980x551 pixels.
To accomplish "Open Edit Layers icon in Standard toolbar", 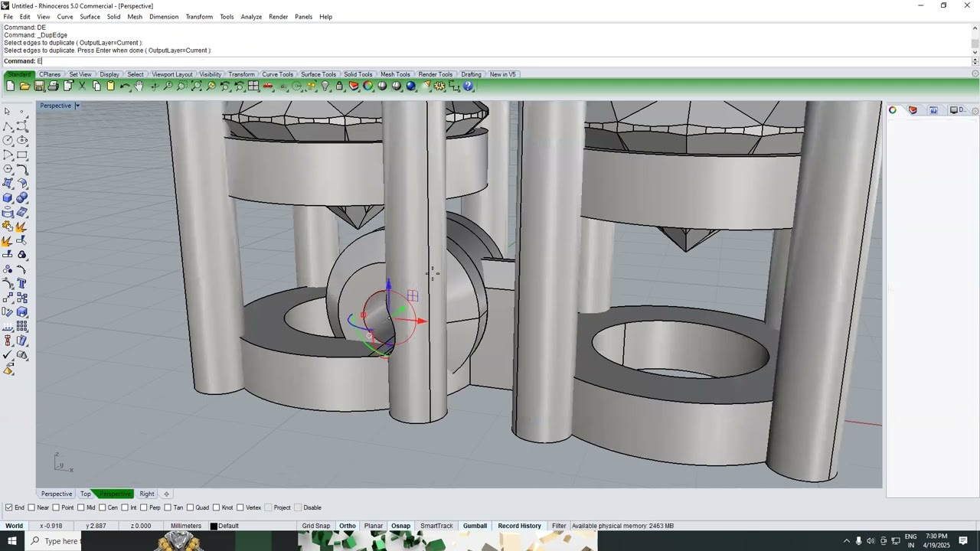I will pos(354,86).
